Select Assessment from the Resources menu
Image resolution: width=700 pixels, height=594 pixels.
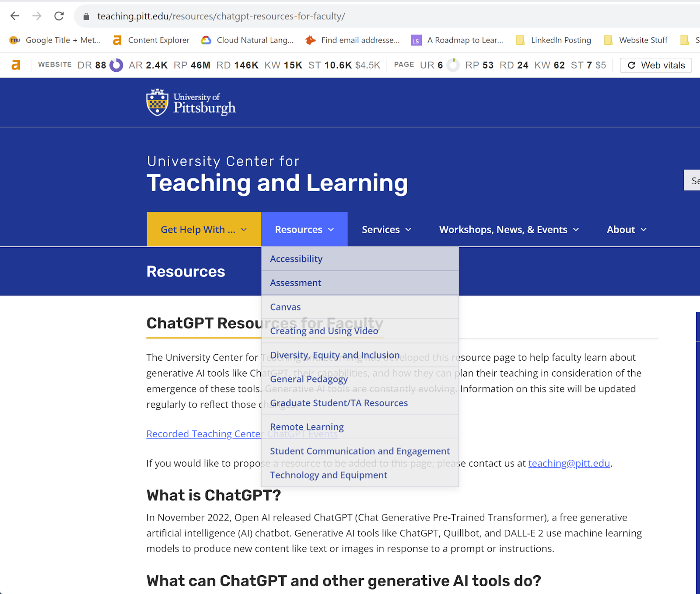tap(360, 283)
